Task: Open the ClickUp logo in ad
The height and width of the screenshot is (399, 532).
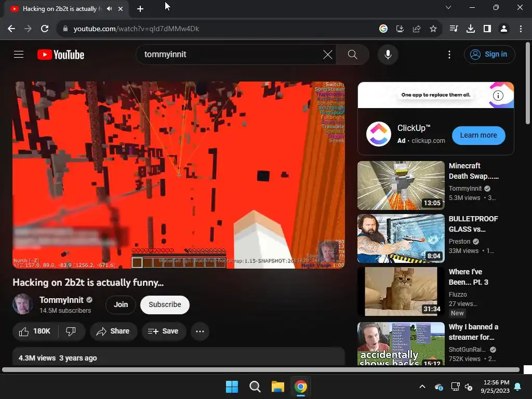Action: tap(379, 134)
